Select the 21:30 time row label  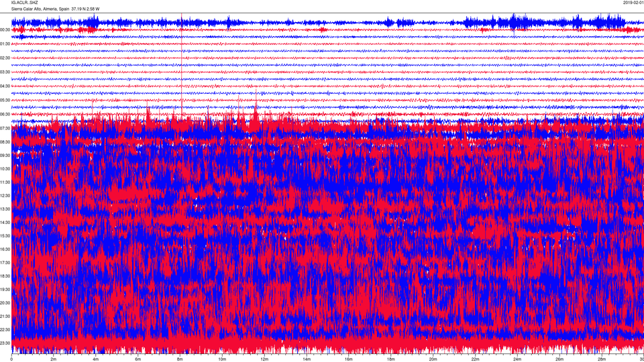(5, 316)
